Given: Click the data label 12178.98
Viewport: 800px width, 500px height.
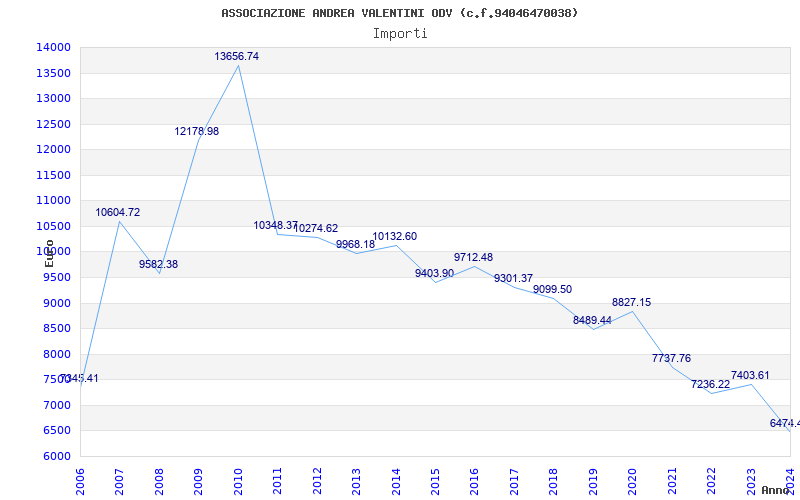Looking at the screenshot, I should pos(196,132).
